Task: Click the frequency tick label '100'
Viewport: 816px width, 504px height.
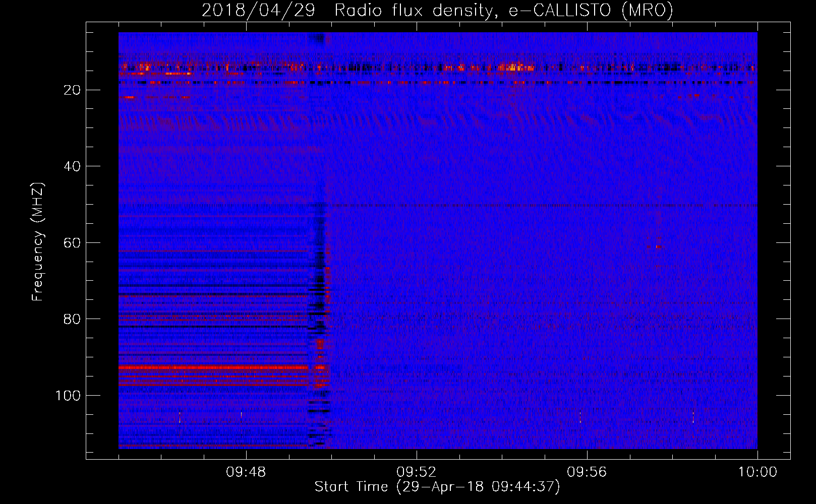Action: (68, 396)
